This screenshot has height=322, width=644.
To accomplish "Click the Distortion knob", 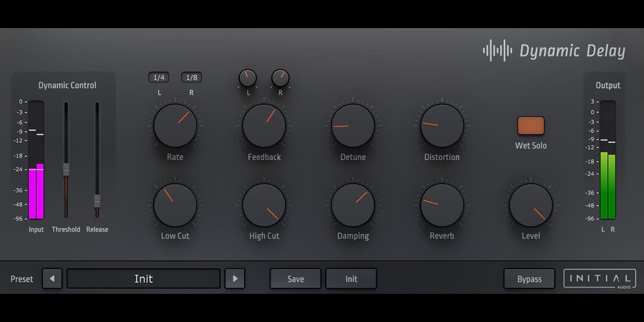I will coord(442,125).
